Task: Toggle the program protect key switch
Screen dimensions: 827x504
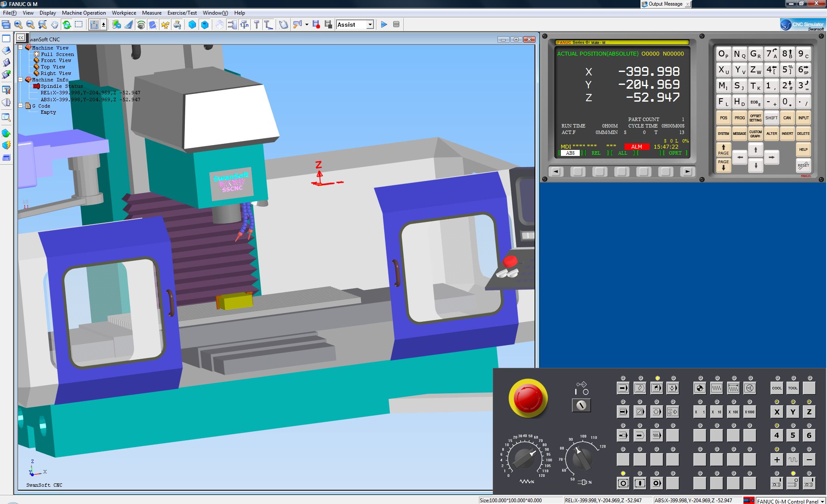Action: tap(581, 405)
